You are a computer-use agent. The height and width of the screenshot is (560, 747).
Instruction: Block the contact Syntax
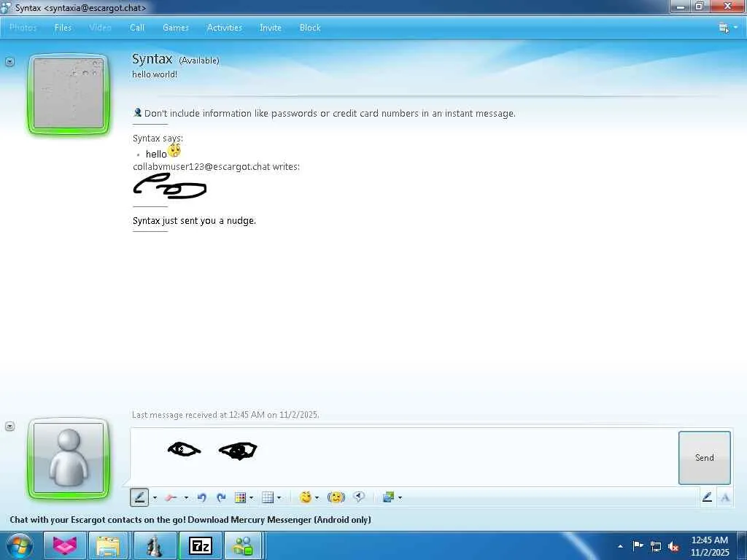click(310, 28)
